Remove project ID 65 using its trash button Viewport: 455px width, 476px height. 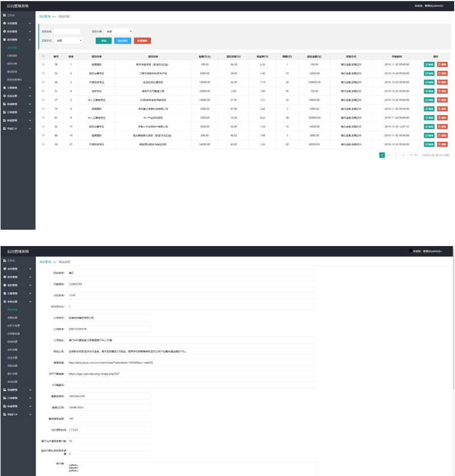[442, 127]
